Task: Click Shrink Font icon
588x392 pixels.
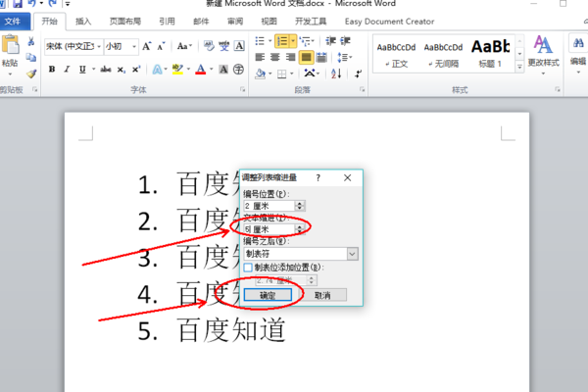Action: (161, 46)
